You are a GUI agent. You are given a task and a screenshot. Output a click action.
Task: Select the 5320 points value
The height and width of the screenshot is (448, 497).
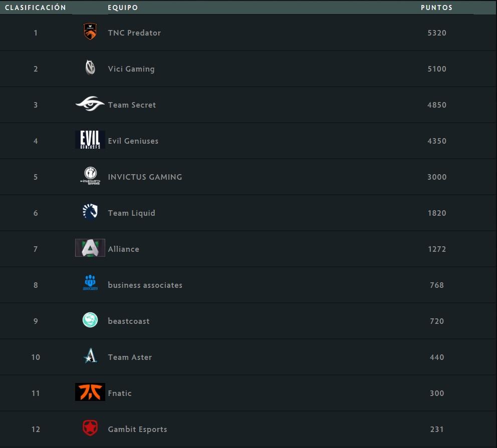click(437, 33)
